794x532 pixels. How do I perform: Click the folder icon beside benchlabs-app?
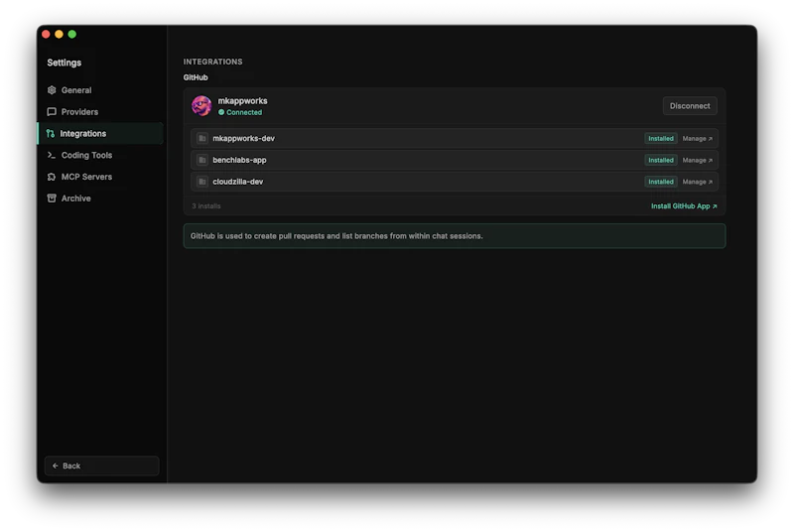click(x=202, y=160)
